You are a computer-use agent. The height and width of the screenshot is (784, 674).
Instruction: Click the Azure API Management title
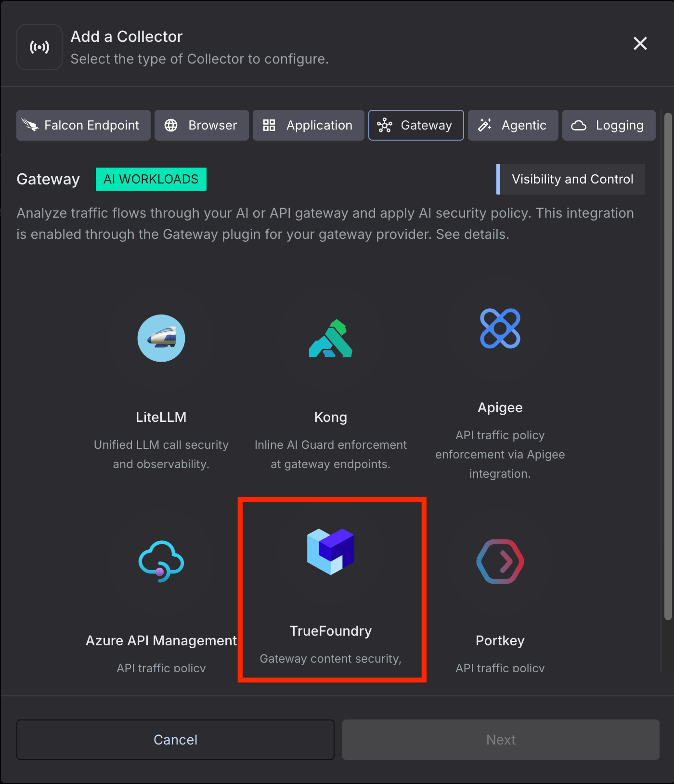point(161,640)
